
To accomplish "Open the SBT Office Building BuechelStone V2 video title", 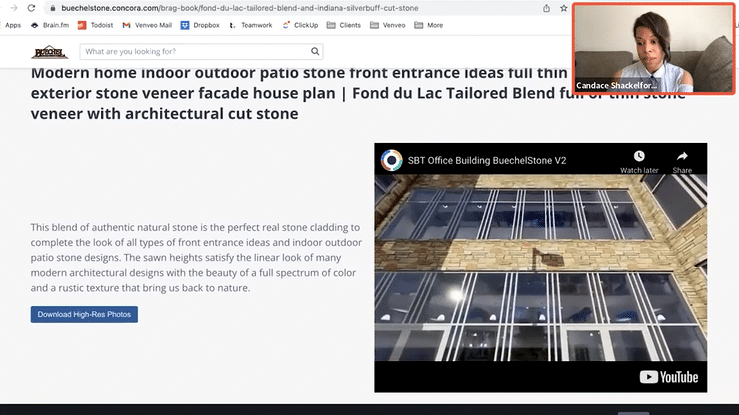I will (x=487, y=161).
